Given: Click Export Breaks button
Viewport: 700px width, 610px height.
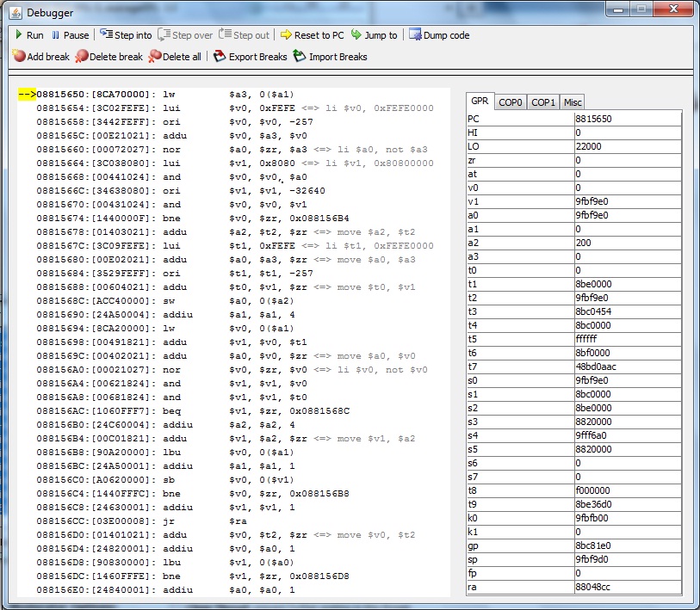Looking at the screenshot, I should 250,57.
